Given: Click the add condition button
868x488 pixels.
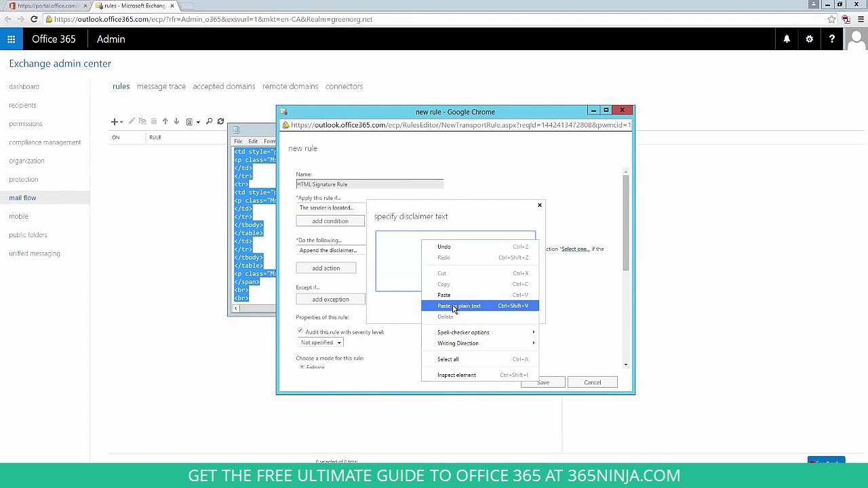Looking at the screenshot, I should pos(330,221).
